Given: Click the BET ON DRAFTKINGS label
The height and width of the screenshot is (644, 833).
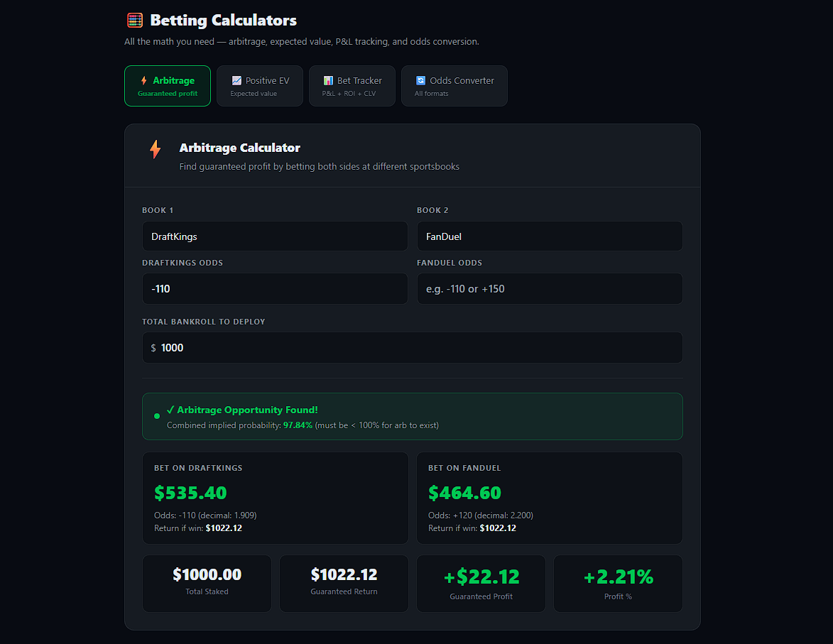Looking at the screenshot, I should point(198,468).
